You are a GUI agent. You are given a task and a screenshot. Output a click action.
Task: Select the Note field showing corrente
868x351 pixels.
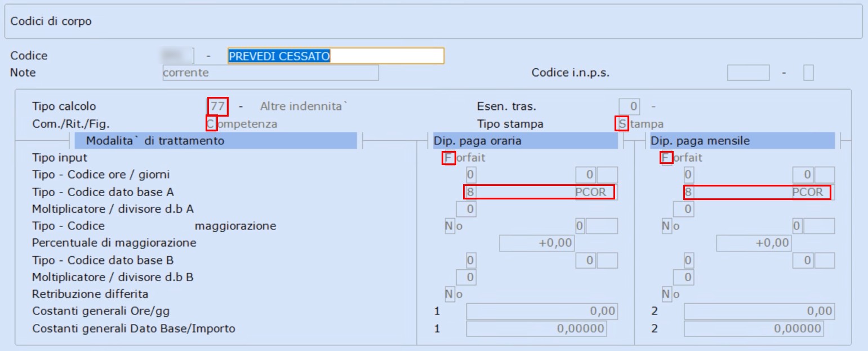[270, 73]
